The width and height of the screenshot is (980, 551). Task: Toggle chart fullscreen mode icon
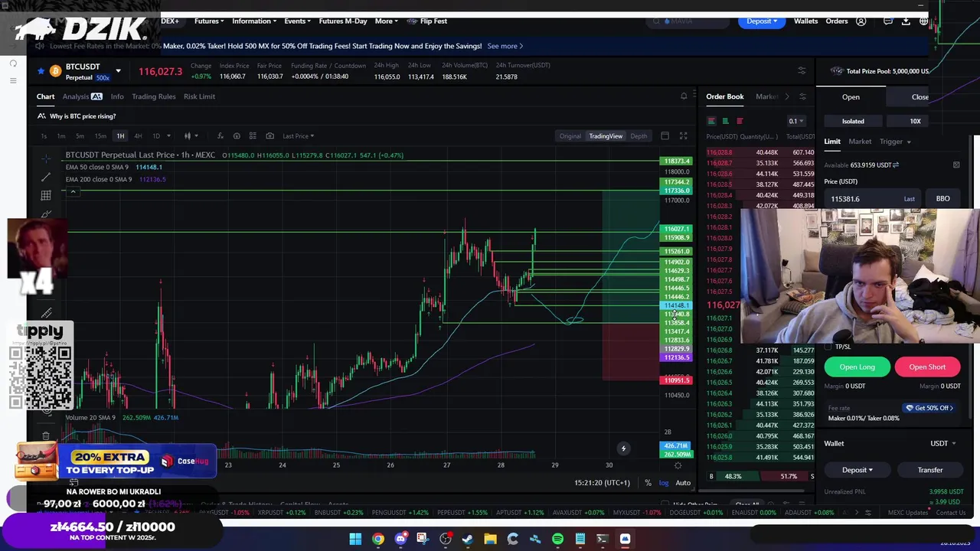(x=683, y=136)
